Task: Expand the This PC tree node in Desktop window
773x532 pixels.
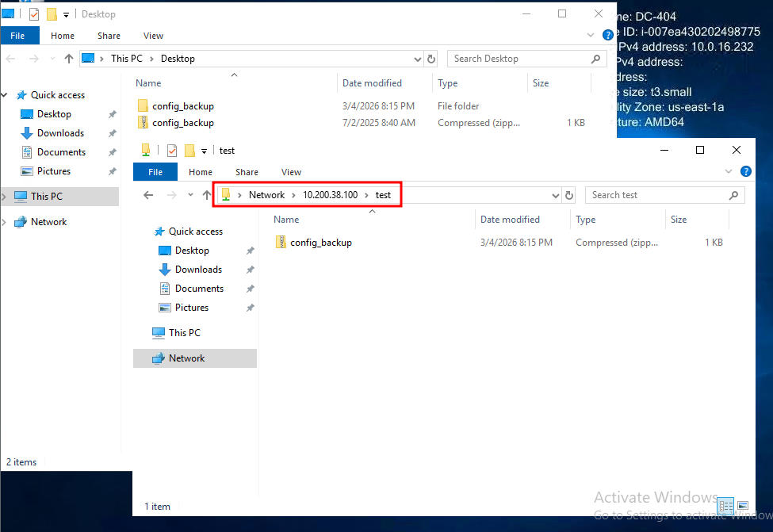Action: (x=5, y=197)
